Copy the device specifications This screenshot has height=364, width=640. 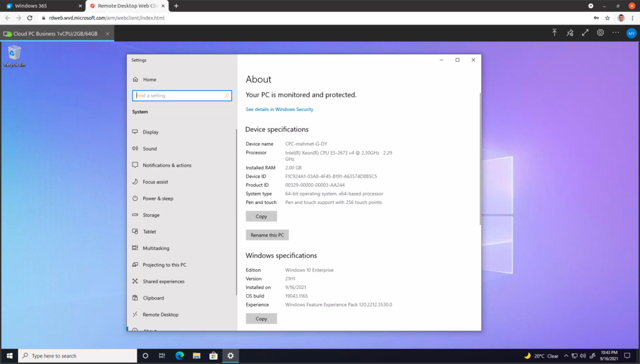(261, 217)
